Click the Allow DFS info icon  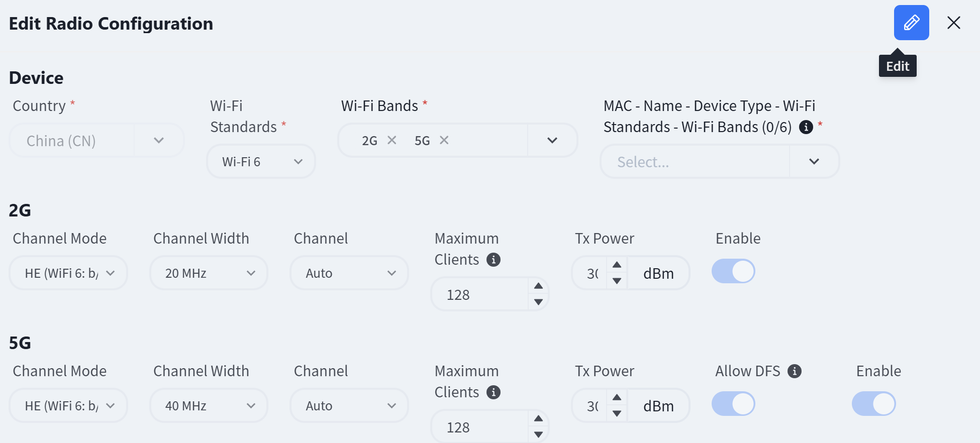pos(795,371)
